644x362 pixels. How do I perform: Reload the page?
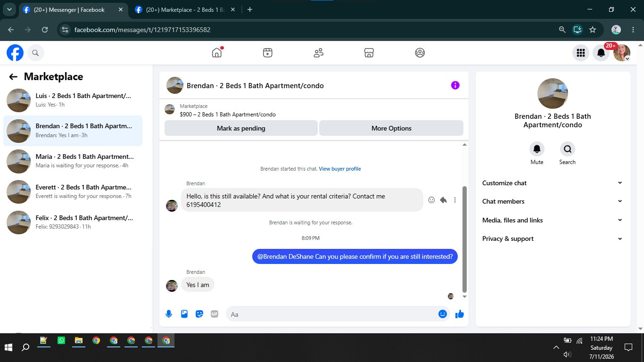coord(45,30)
